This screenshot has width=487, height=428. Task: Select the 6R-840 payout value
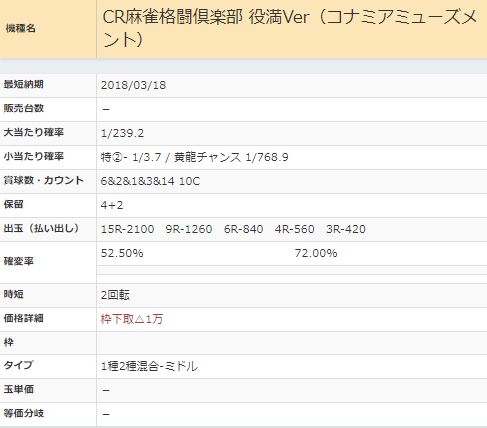click(244, 229)
